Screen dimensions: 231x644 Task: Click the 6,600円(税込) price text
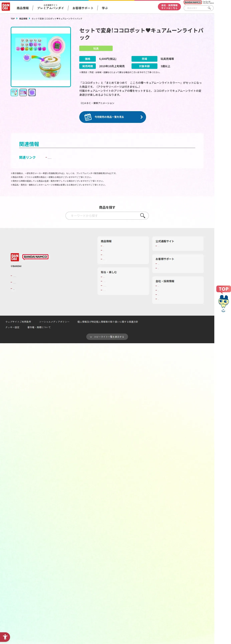(108, 59)
